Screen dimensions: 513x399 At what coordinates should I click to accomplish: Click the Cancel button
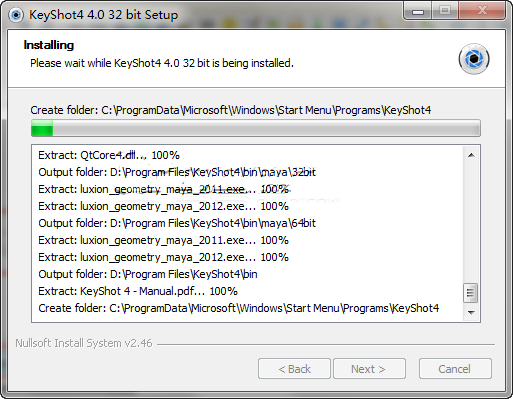[x=455, y=369]
